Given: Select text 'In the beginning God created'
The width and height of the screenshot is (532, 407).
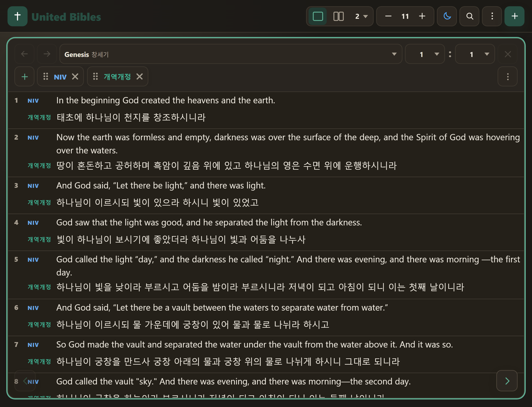Looking at the screenshot, I should pos(113,100).
